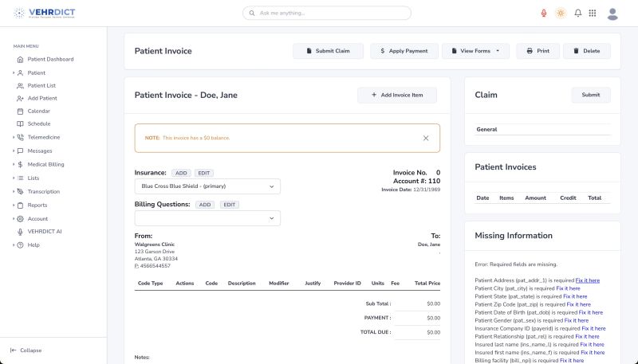Open the user profile avatar

click(x=612, y=13)
